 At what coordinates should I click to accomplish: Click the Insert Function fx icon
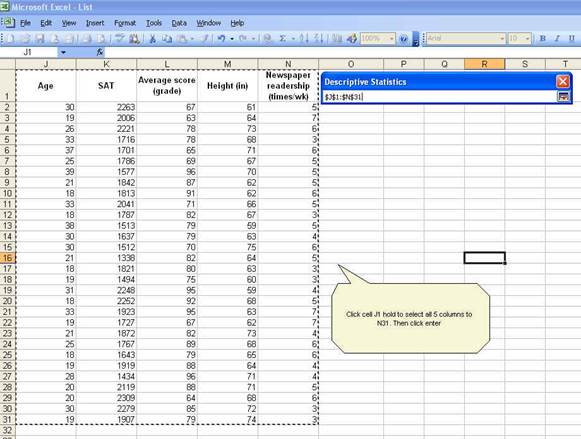tap(100, 52)
